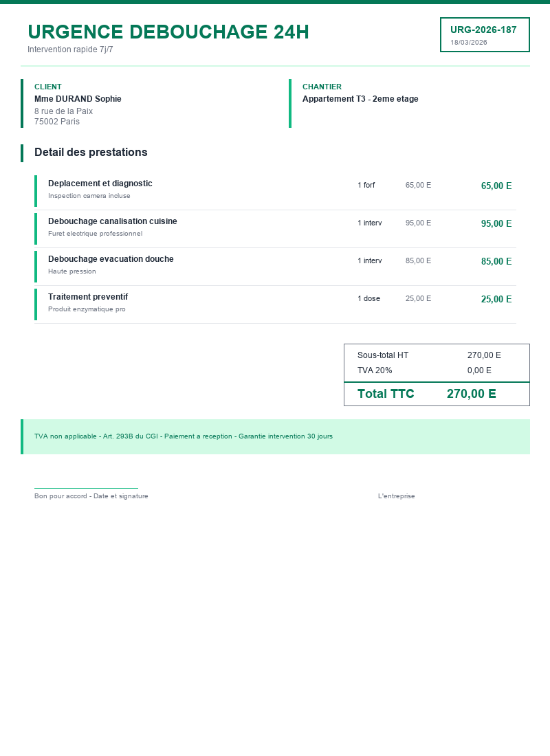The width and height of the screenshot is (550, 756).
Task: Select the Traitement preventif line item
Action: pos(88,297)
